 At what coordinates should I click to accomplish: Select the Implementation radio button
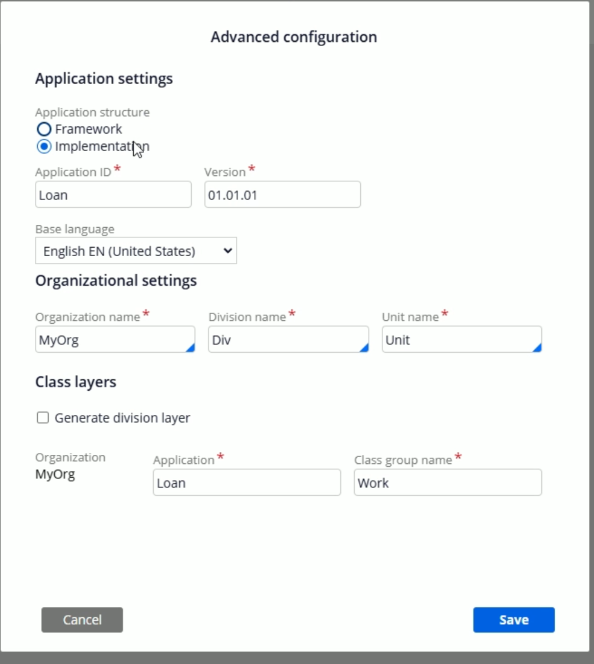coord(44,147)
